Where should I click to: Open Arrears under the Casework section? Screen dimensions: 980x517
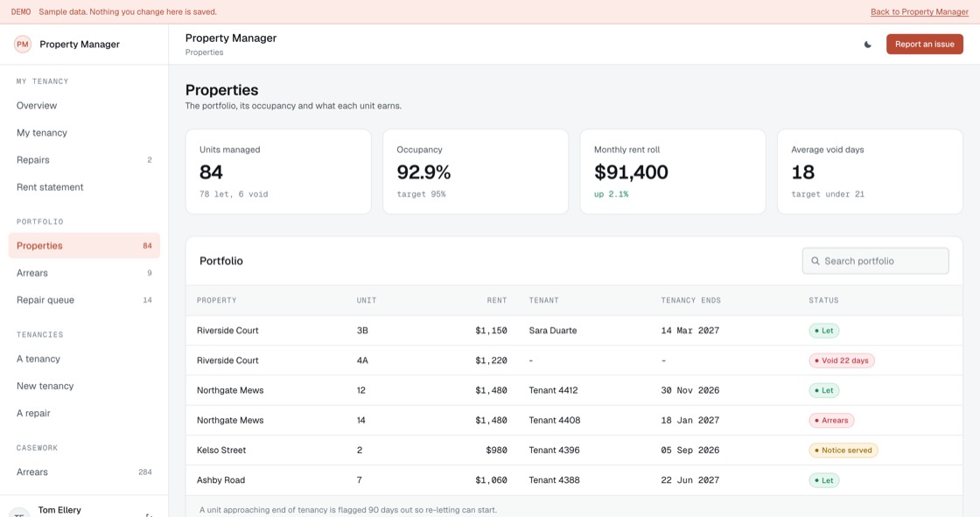(x=84, y=472)
